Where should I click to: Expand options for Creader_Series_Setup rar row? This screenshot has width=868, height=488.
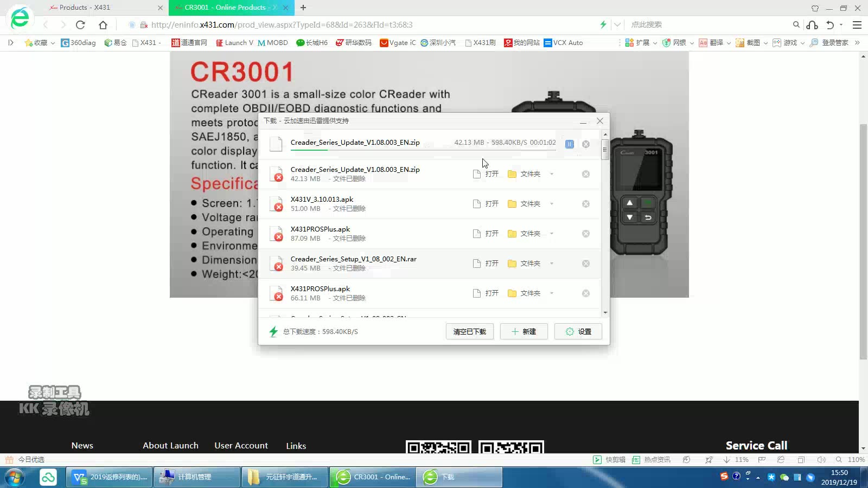pyautogui.click(x=552, y=264)
